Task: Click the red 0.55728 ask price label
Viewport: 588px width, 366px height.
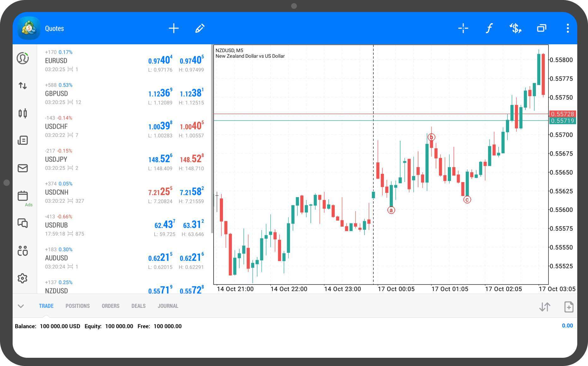Action: [x=562, y=114]
